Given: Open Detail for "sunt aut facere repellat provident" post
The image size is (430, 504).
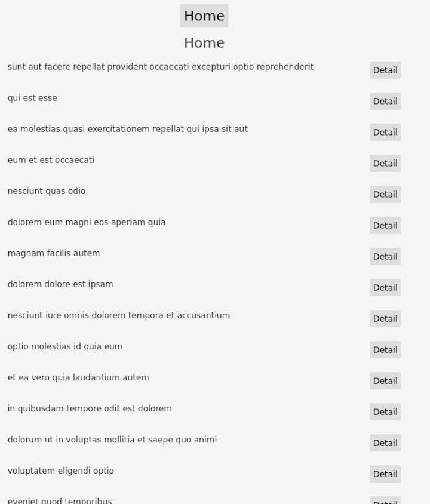Looking at the screenshot, I should [x=385, y=70].
